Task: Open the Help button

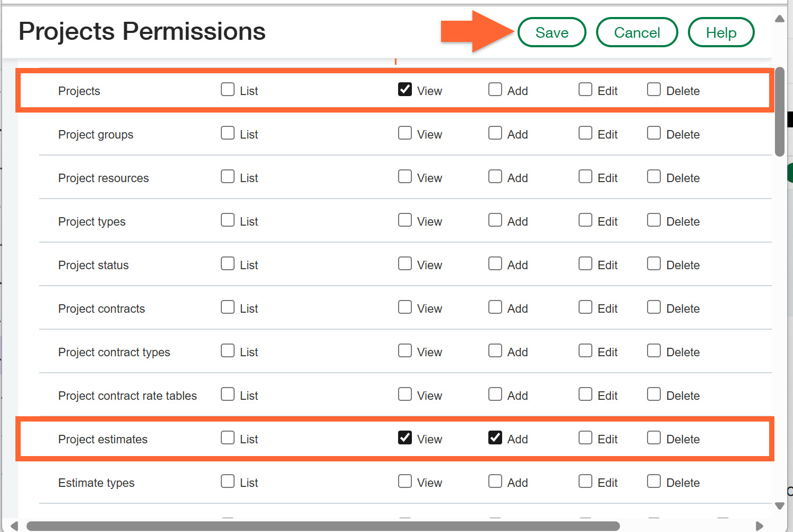Action: click(721, 32)
